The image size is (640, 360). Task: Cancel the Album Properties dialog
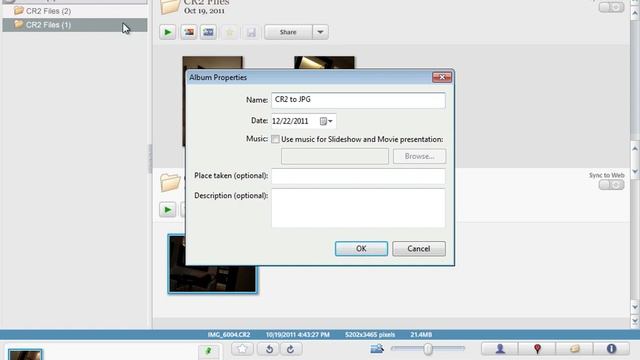click(419, 249)
